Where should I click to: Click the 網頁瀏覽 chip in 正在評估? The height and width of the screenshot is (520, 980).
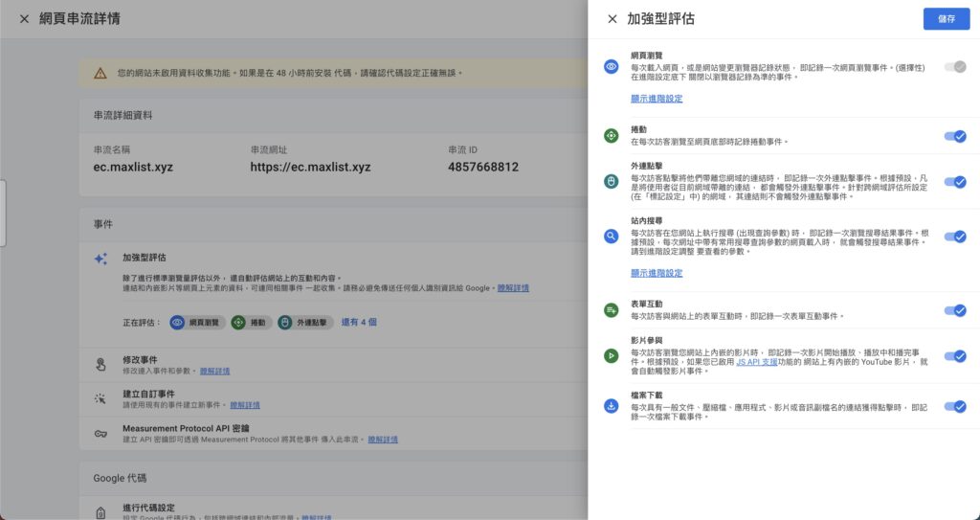[197, 323]
